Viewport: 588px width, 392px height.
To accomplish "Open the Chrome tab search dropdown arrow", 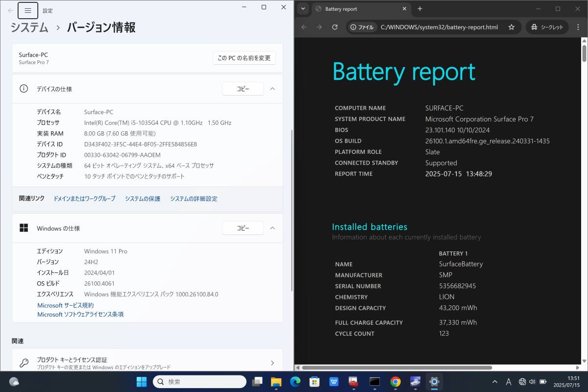I will (x=303, y=9).
